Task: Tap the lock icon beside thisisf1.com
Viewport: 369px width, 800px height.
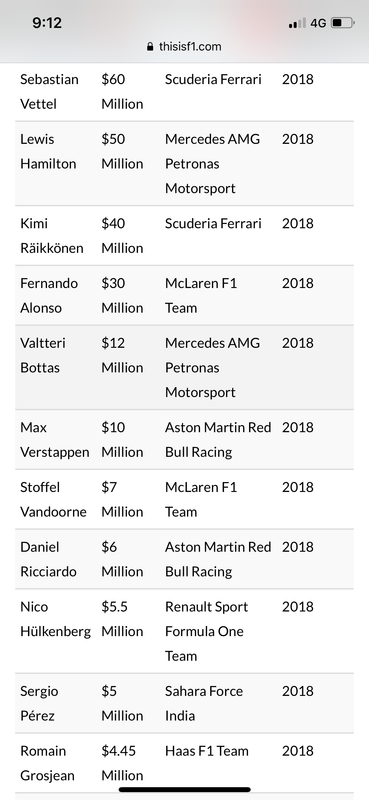Action: (150, 47)
